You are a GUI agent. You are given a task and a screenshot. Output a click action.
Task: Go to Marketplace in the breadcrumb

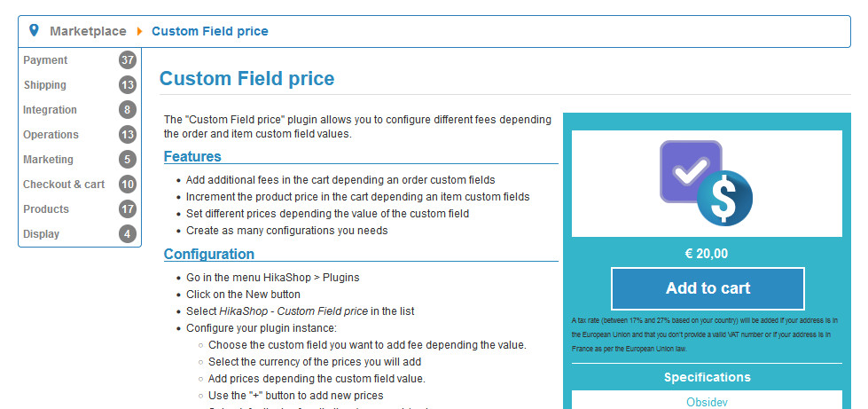(x=88, y=31)
